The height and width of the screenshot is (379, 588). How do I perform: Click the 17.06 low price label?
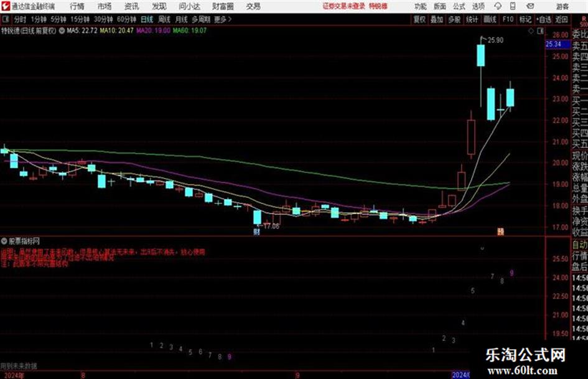pos(271,227)
